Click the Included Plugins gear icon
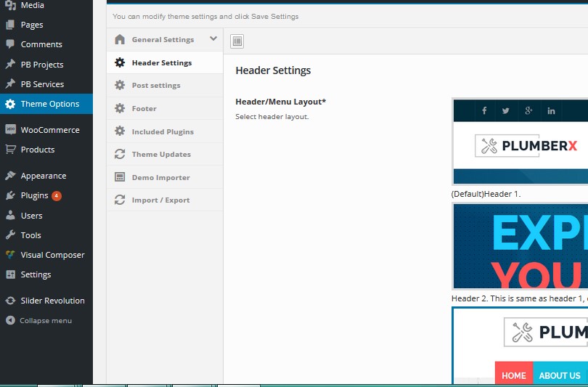This screenshot has width=588, height=387. 120,131
